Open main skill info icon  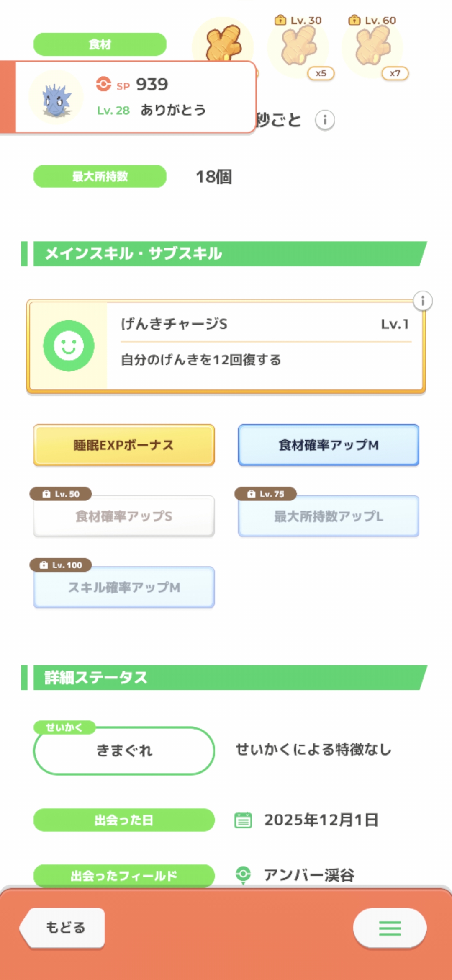[423, 301]
